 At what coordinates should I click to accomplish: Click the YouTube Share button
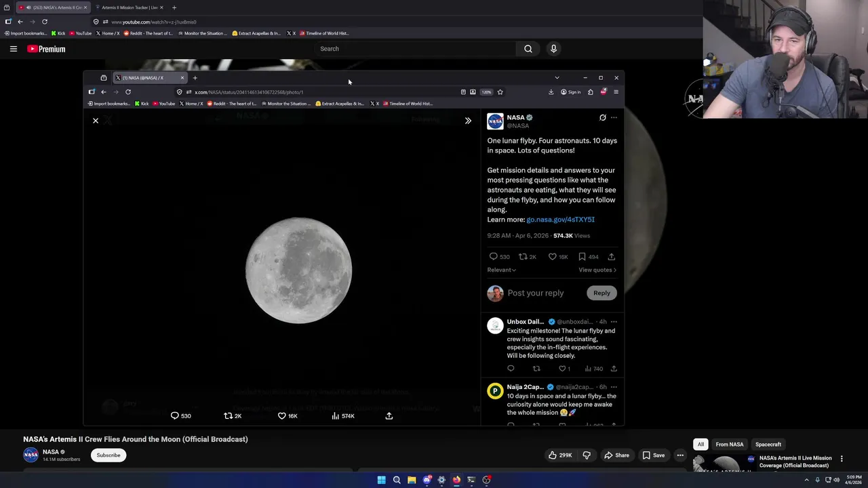(616, 455)
